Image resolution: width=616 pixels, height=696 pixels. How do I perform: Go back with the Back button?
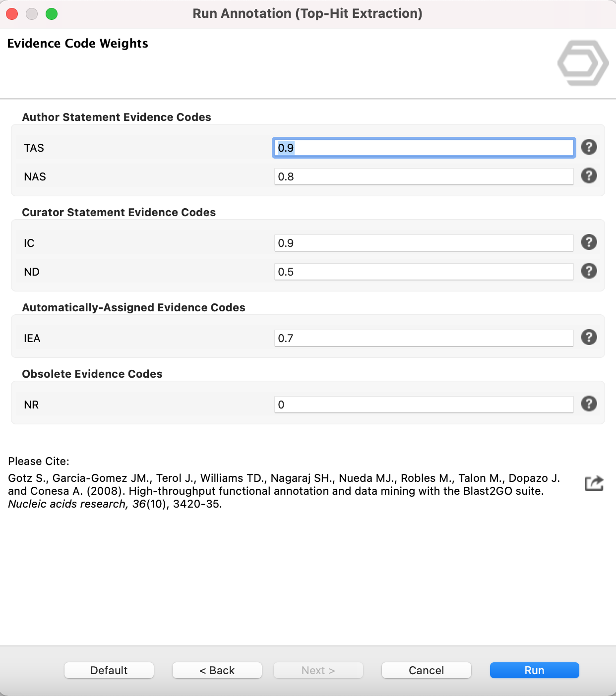pos(217,670)
